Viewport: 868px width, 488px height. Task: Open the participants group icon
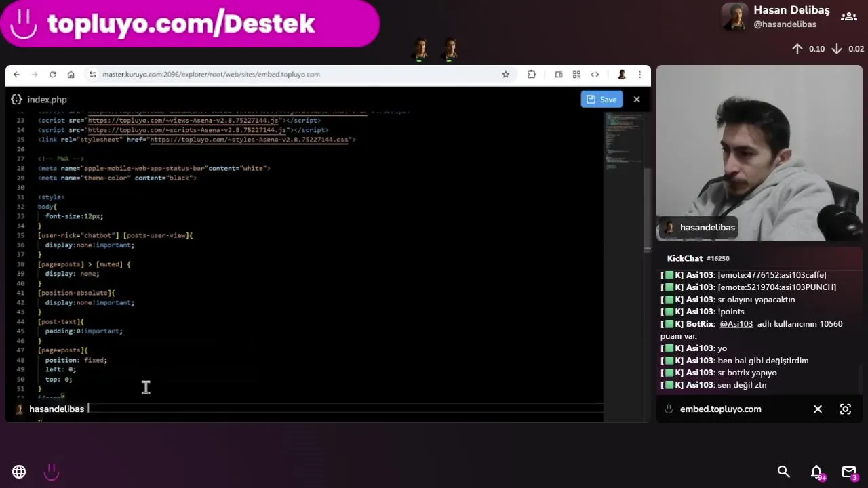[848, 17]
